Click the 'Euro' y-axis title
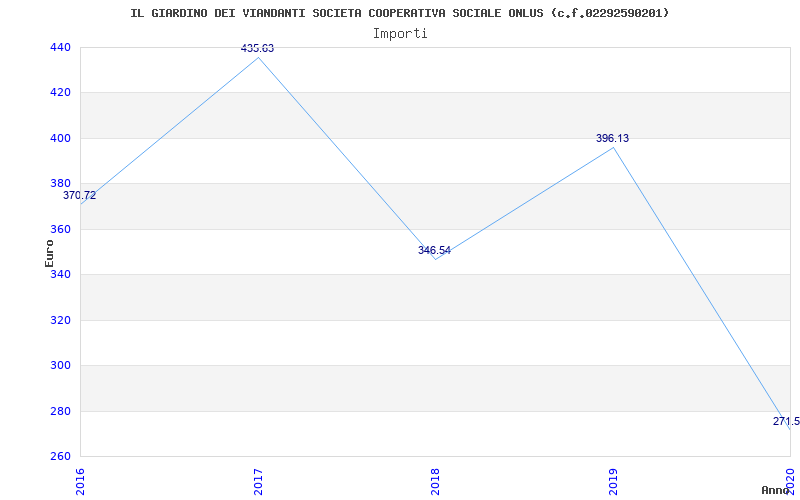800x500 pixels. [x=49, y=253]
